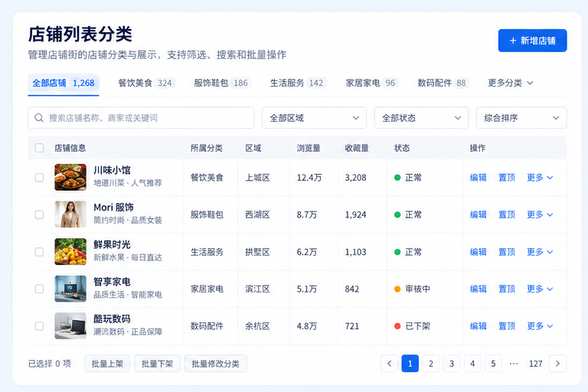Click the 所属分类 column header
Image resolution: width=588 pixels, height=392 pixels.
(x=206, y=148)
